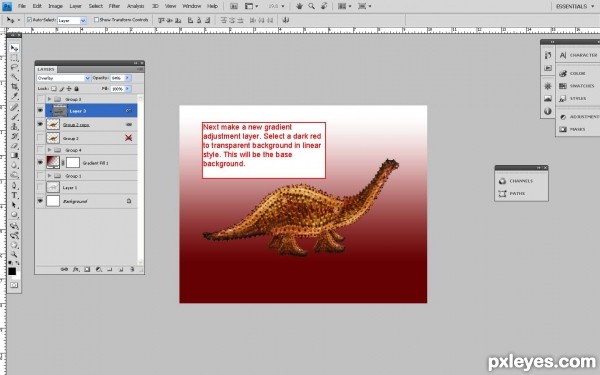Screen dimensions: 600x375
Task: Pick the Zoom tool in the application bar
Action: 312,6
